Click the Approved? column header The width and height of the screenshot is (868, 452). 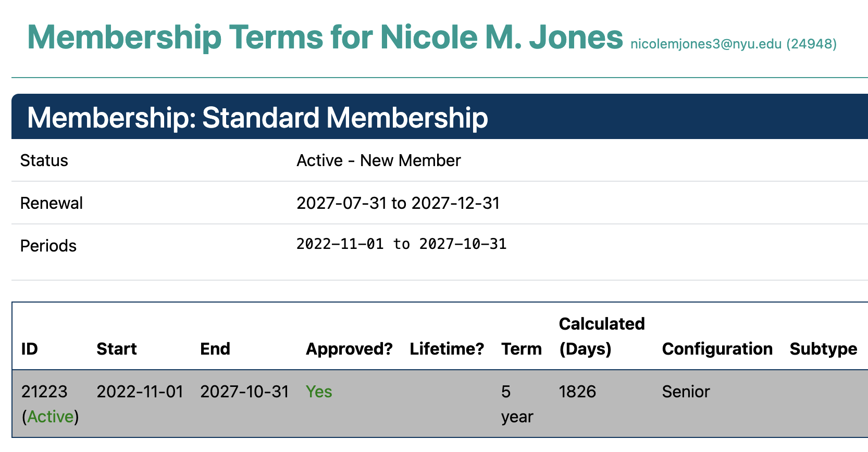(349, 349)
